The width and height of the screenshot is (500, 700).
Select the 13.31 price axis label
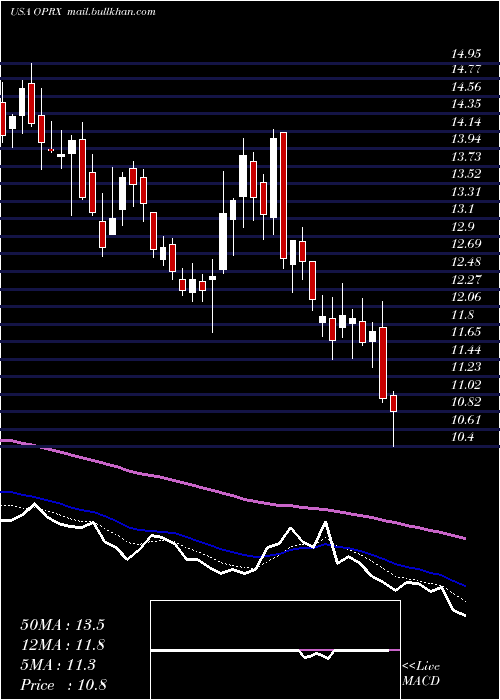click(466, 192)
